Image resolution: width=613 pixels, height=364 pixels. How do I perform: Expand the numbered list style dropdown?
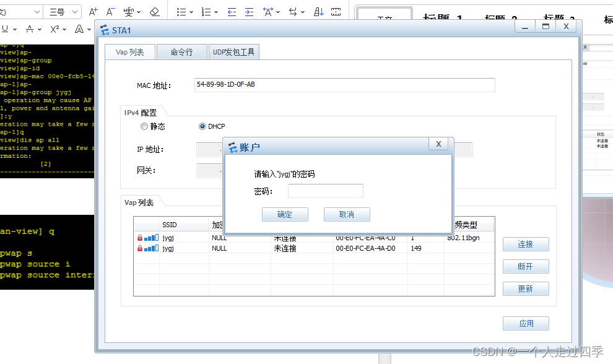click(x=216, y=12)
